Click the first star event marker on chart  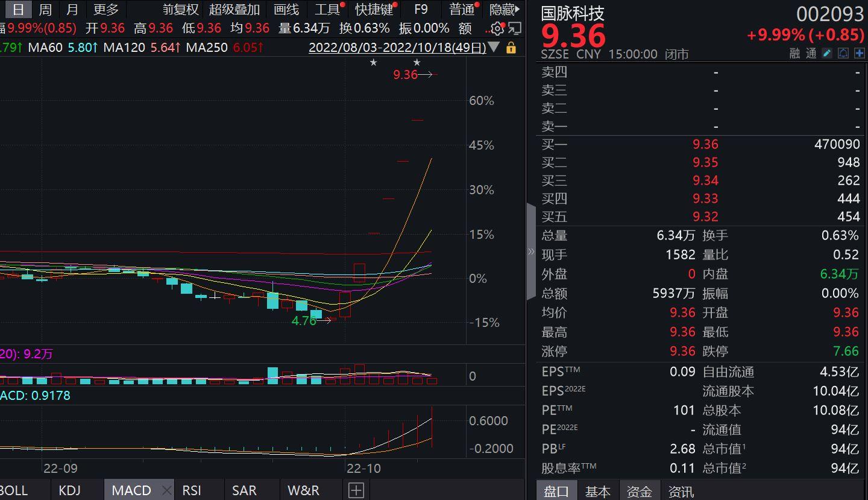(x=373, y=63)
